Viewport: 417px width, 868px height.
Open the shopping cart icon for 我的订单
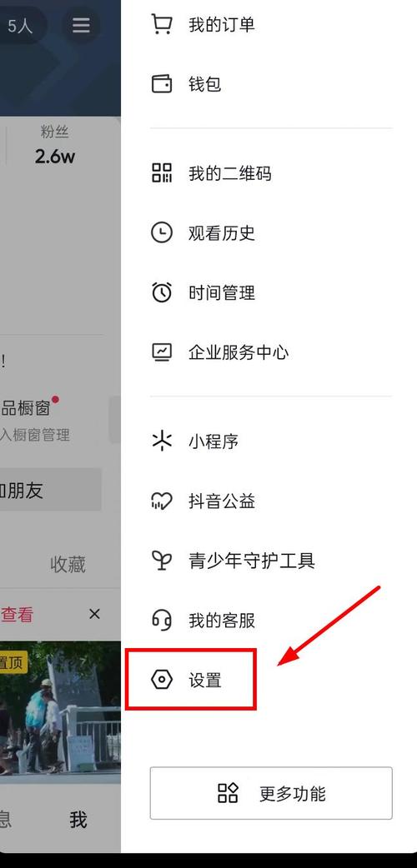(x=162, y=24)
